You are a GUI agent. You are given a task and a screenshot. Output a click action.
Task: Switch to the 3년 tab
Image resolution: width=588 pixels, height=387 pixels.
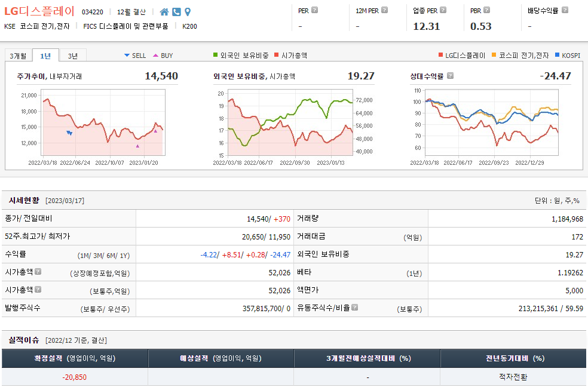73,56
